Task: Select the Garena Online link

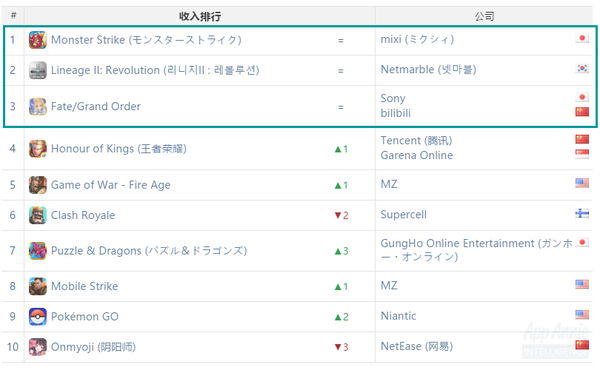Action: point(416,155)
